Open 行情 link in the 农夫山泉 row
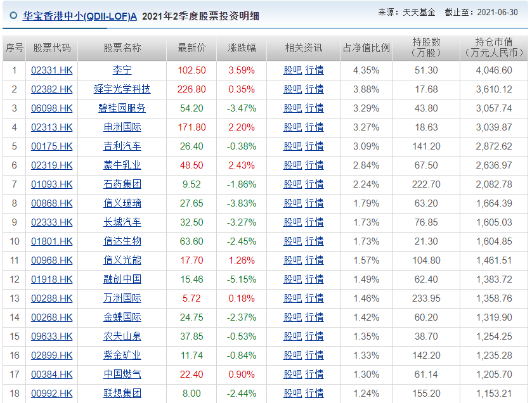532x403 pixels. pos(314,336)
